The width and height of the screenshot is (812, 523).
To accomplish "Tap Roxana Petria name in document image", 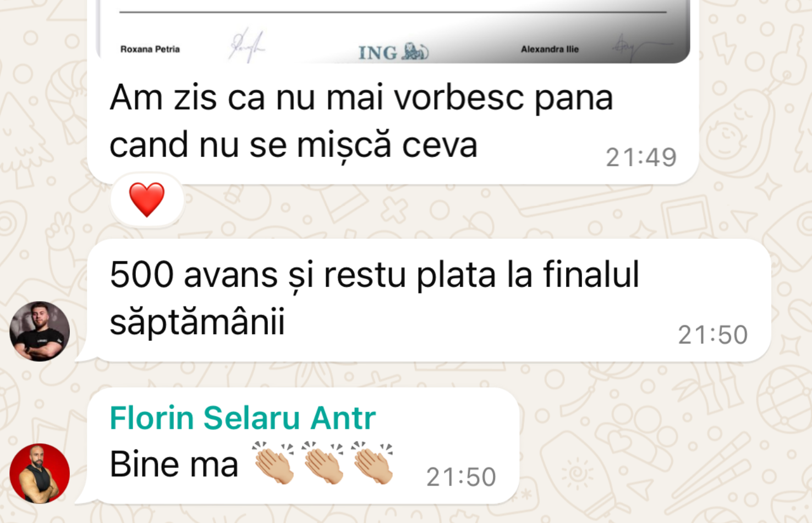I will click(x=150, y=49).
